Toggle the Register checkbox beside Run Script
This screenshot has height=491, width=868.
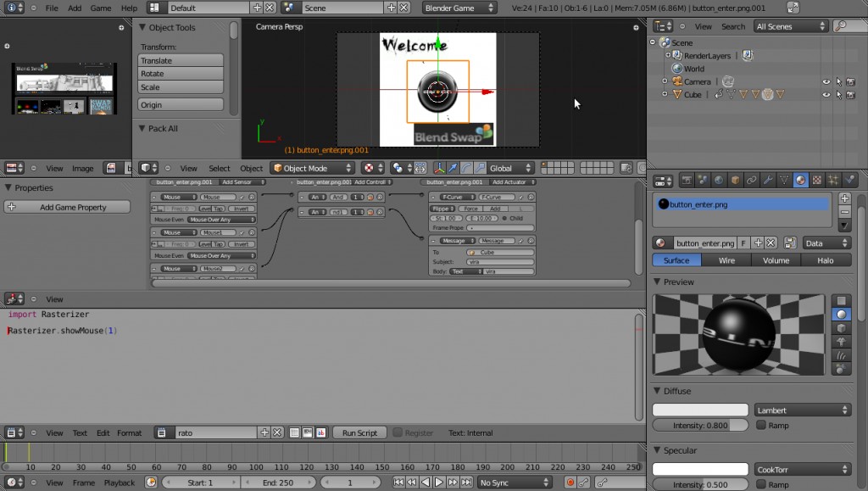[399, 432]
